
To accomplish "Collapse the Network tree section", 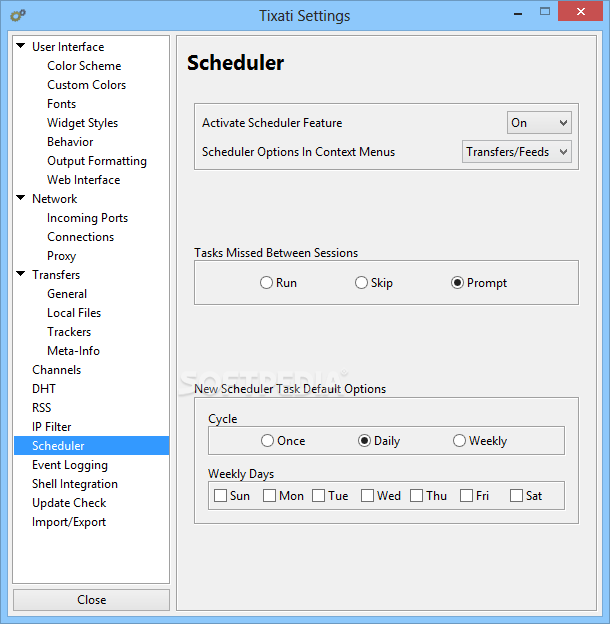I will [21, 198].
